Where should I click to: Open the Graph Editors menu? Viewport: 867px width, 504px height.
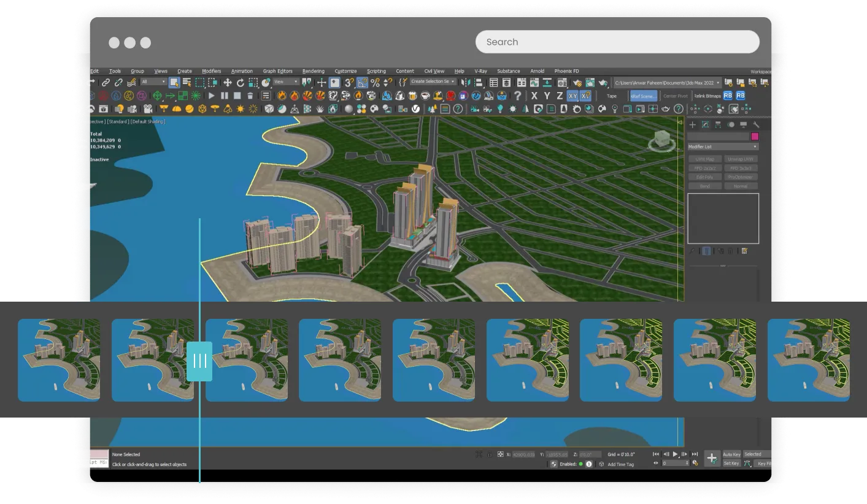[277, 71]
